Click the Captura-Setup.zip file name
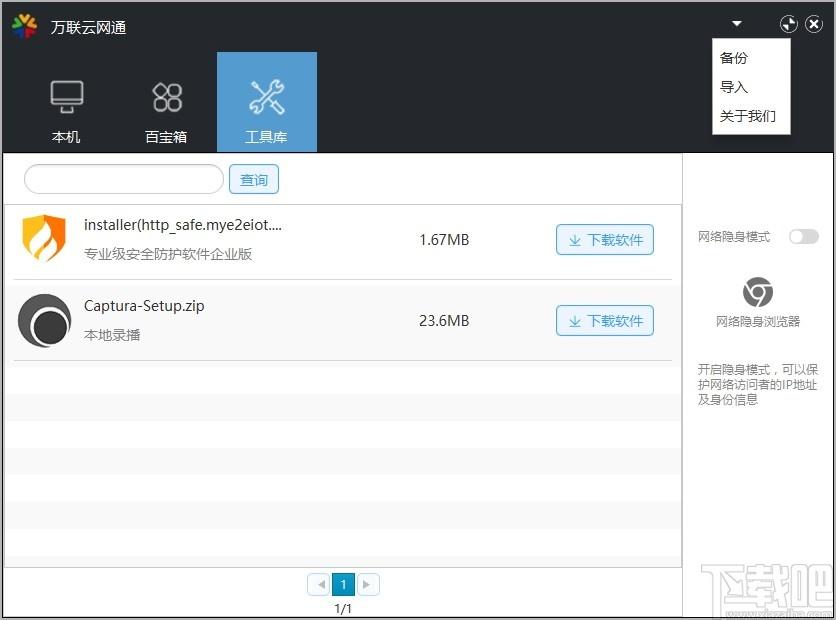This screenshot has width=836, height=620. click(144, 306)
